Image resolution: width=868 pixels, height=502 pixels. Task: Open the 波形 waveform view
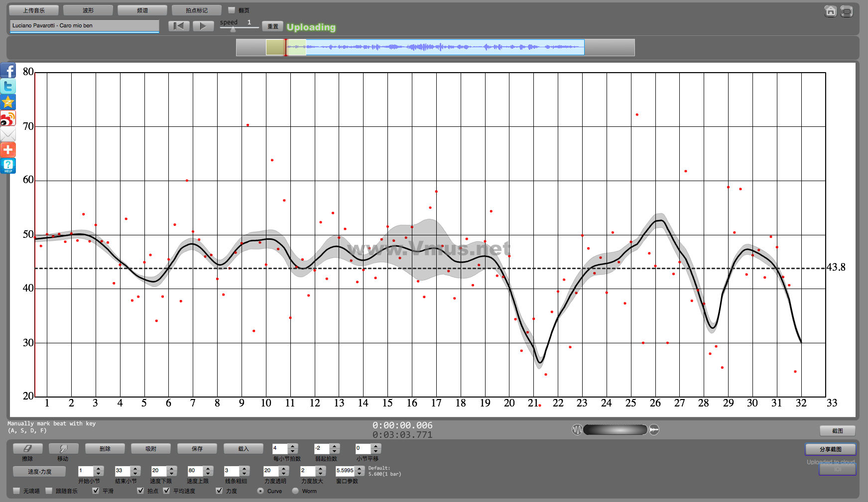88,10
